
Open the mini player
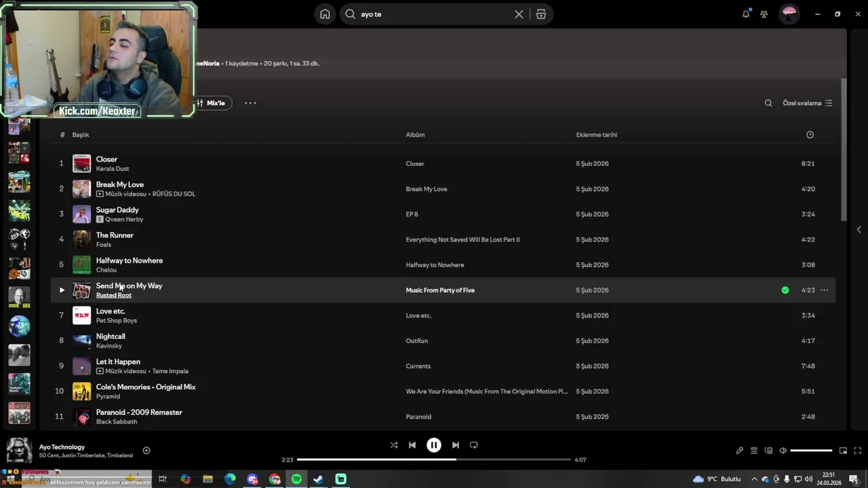pyautogui.click(x=843, y=451)
